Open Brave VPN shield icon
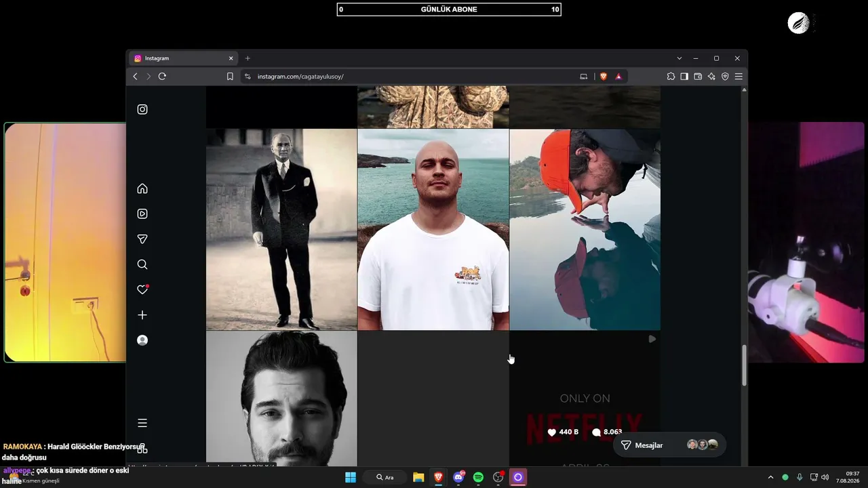This screenshot has width=868, height=488. click(725, 77)
